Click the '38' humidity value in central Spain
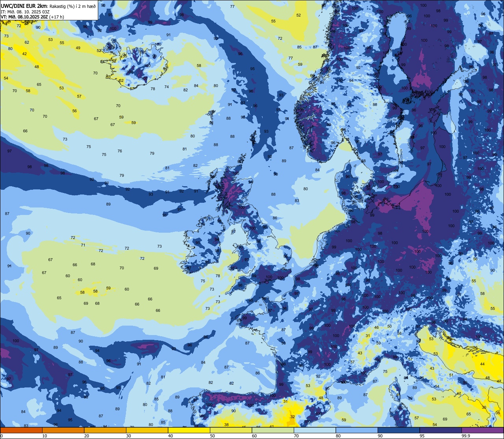 [226, 425]
